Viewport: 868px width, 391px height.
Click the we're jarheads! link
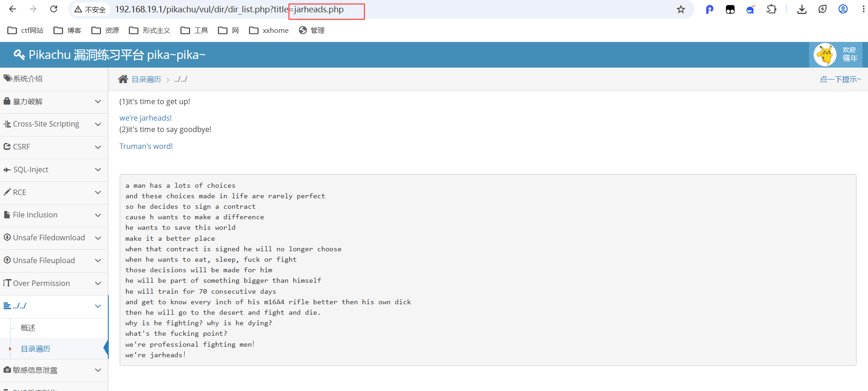point(146,118)
